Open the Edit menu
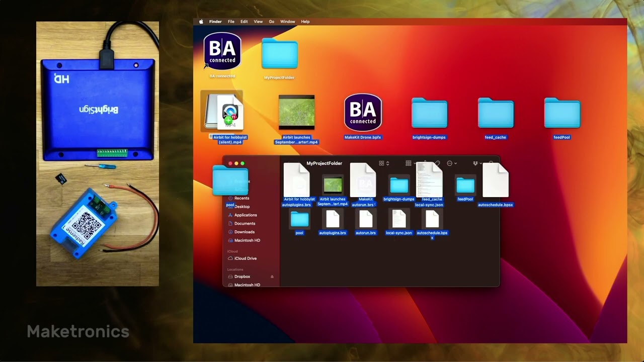 244,22
